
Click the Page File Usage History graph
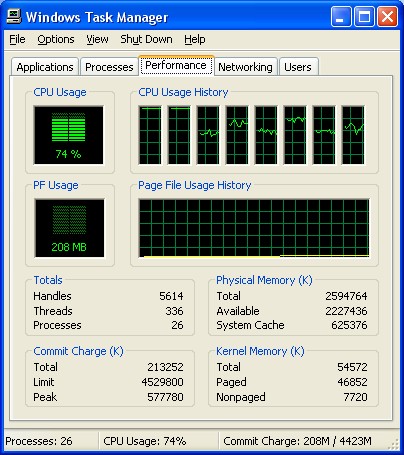tap(254, 228)
